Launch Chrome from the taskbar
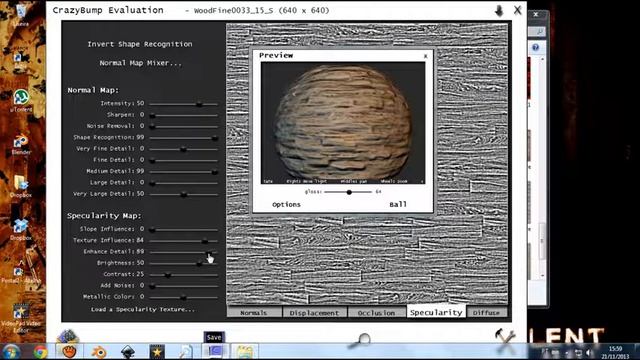This screenshot has height=360, width=640. click(x=40, y=351)
